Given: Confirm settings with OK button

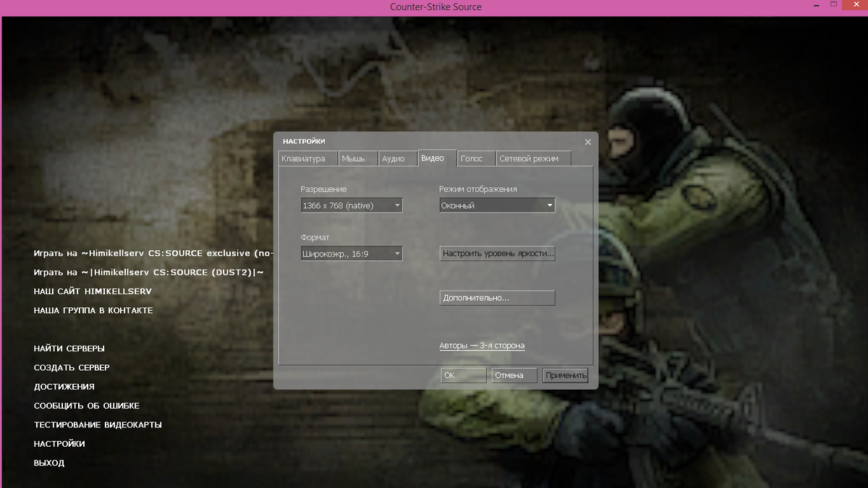Looking at the screenshot, I should click(464, 375).
